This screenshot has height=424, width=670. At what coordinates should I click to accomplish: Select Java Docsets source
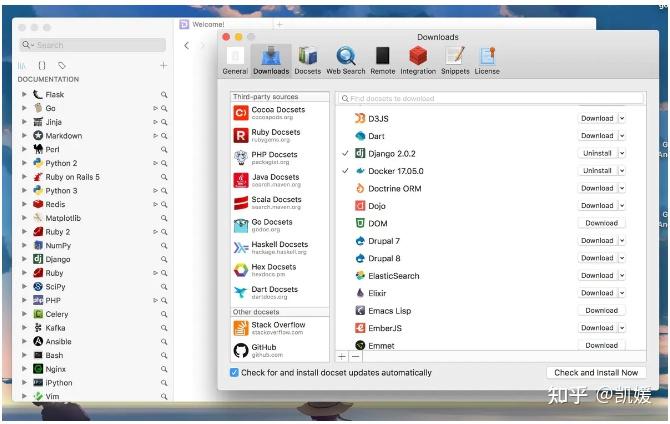pyautogui.click(x=280, y=180)
